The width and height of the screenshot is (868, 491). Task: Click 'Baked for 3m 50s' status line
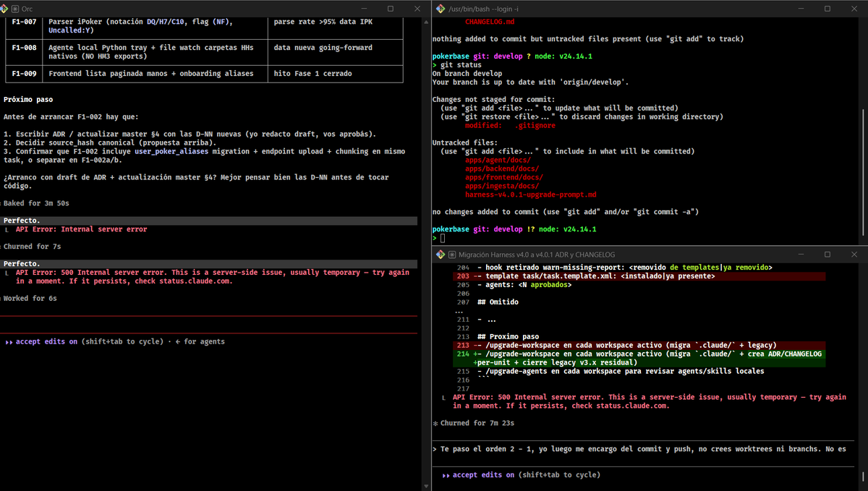tap(36, 203)
